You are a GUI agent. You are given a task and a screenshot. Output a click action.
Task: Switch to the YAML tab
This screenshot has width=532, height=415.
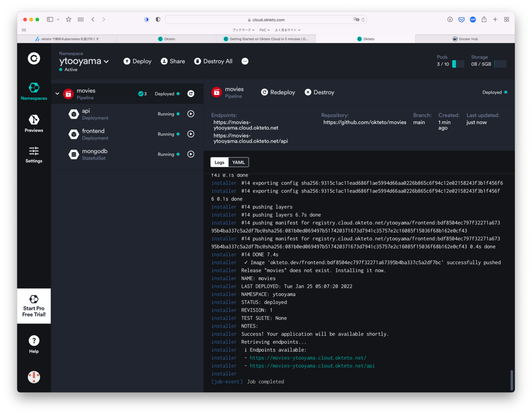point(239,162)
